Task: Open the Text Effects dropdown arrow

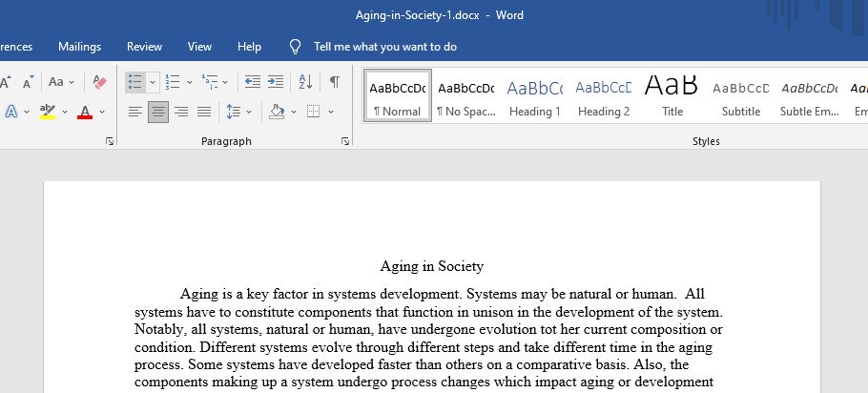Action: click(x=27, y=112)
